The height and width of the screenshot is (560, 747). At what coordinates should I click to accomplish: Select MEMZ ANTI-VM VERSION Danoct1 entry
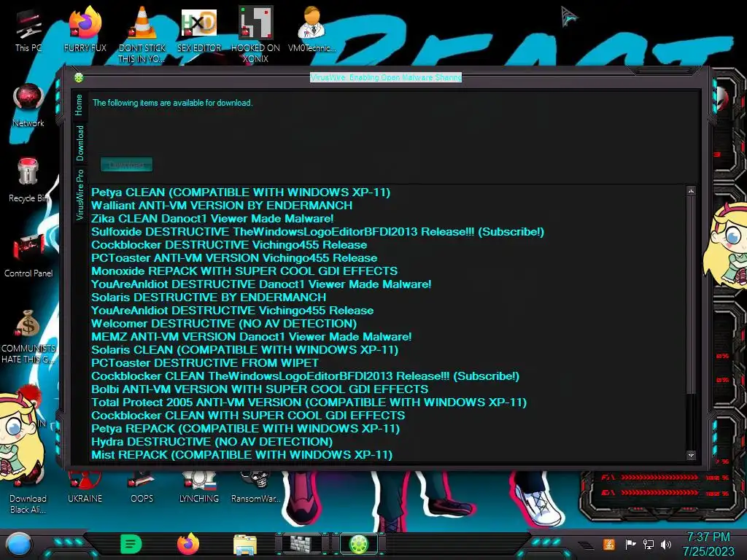[251, 337]
